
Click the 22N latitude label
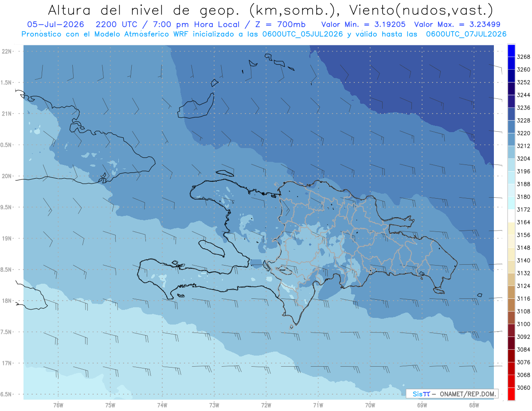coord(7,51)
